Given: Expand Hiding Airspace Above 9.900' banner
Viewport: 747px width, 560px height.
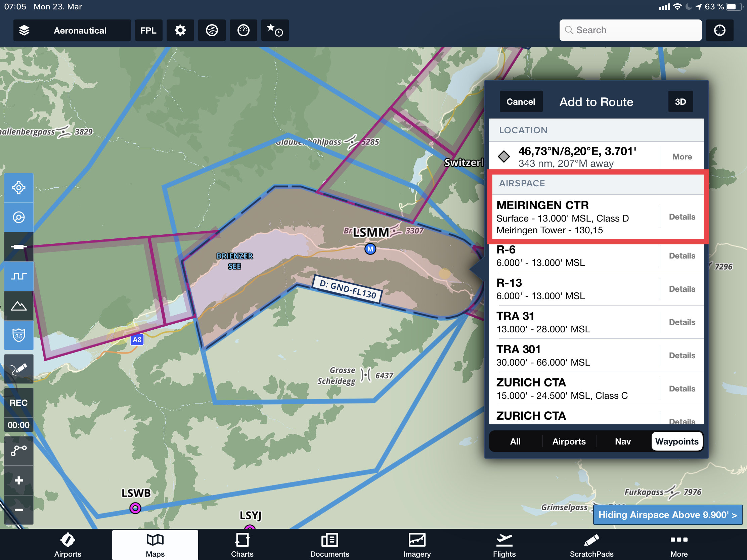Looking at the screenshot, I should coord(667,515).
